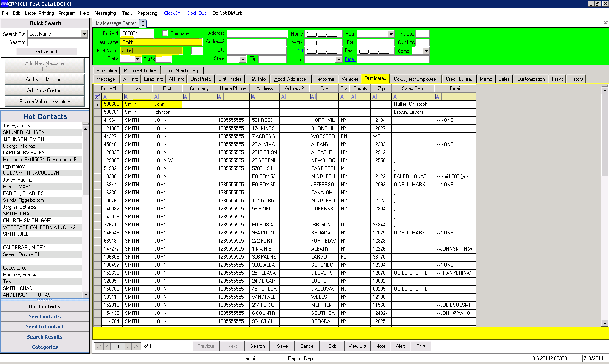This screenshot has height=364, width=609.
Task: Open the Messaging menu
Action: tap(105, 13)
